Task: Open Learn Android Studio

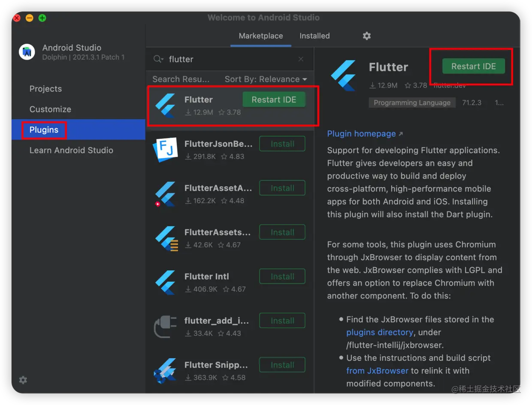Action: pyautogui.click(x=71, y=150)
